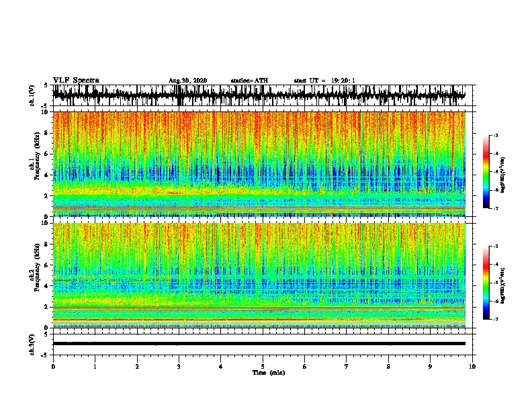Click time axis tick label "0"
Screen dimensions: 532x411
click(53, 367)
